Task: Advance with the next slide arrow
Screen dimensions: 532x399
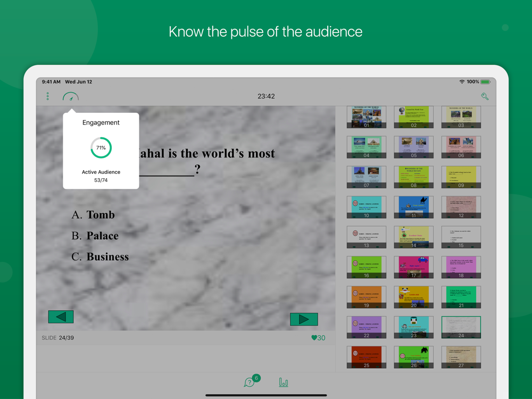Action: 304,319
